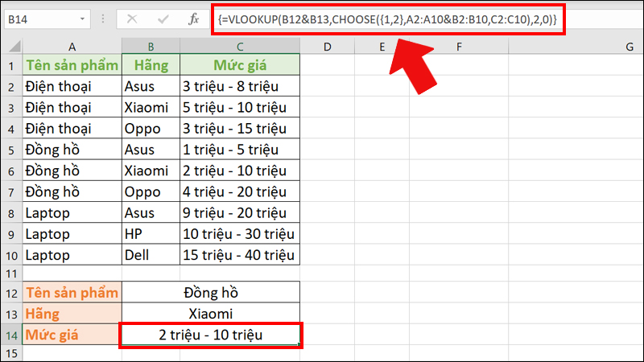Select cell 'Laptop' in row 8
Screen dimensions: 644x362
point(72,212)
